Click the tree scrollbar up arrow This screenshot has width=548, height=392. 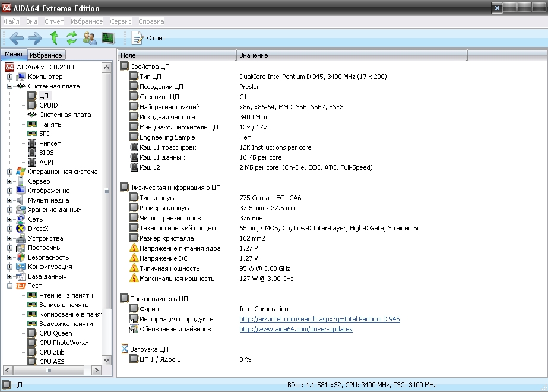click(x=107, y=67)
